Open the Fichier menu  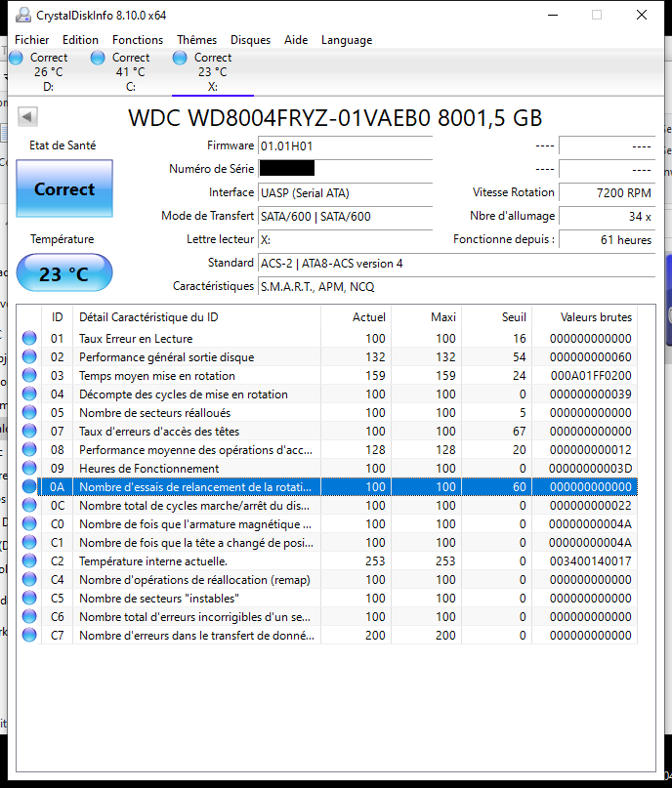(x=31, y=40)
